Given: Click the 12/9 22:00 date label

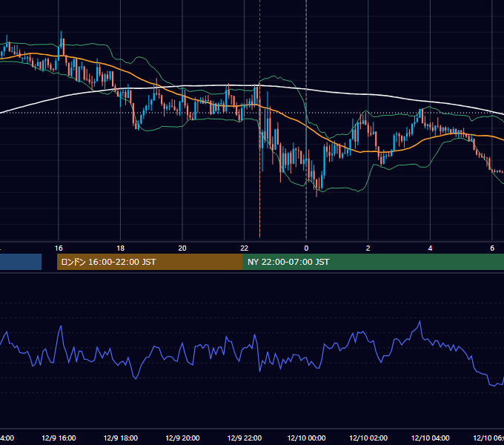Looking at the screenshot, I should (245, 438).
